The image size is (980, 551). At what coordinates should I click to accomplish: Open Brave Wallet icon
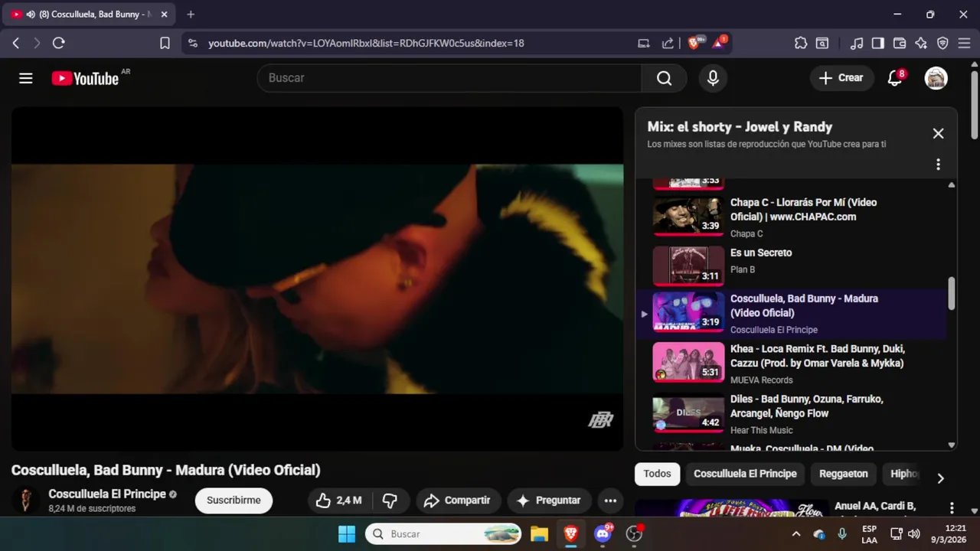900,44
